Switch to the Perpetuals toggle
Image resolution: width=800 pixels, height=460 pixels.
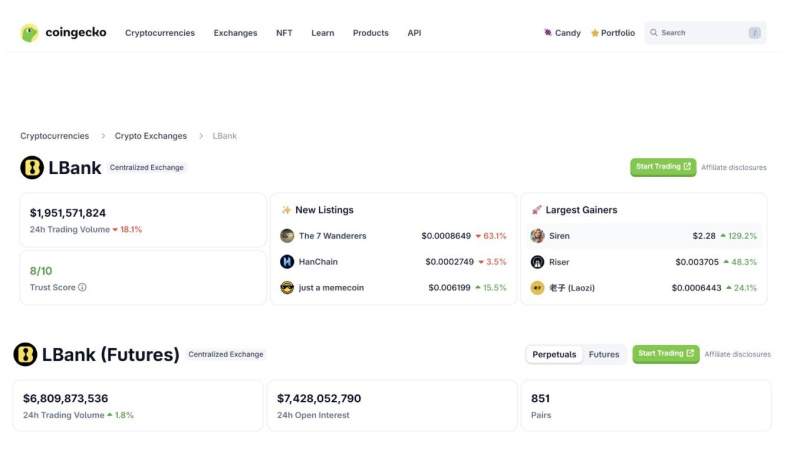tap(554, 354)
